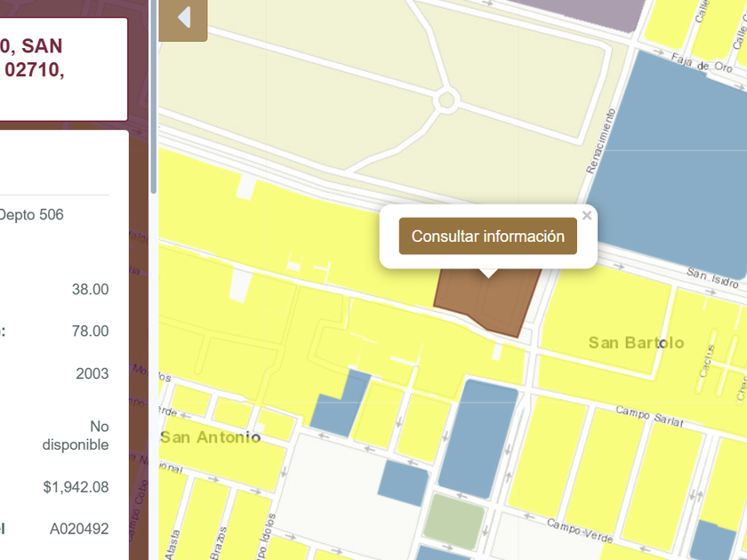The width and height of the screenshot is (747, 560).
Task: Click the Consultar información button
Action: [x=488, y=236]
